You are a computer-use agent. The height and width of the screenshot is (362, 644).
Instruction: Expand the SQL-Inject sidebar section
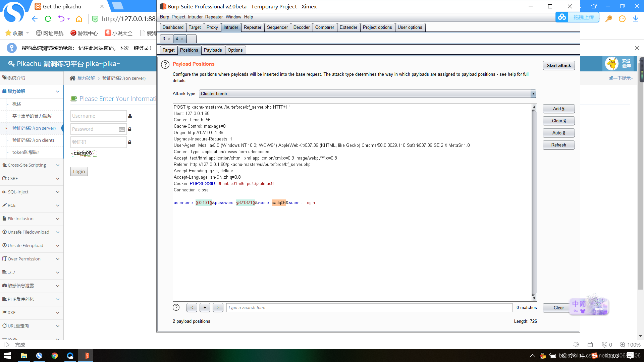coord(32,192)
